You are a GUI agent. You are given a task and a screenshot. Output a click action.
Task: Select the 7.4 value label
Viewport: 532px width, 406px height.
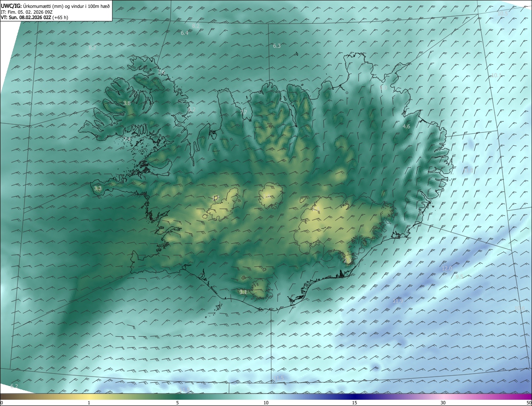point(127,139)
